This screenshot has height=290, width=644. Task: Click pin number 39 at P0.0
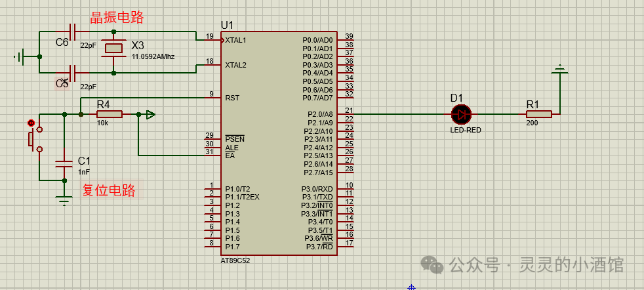(x=349, y=36)
